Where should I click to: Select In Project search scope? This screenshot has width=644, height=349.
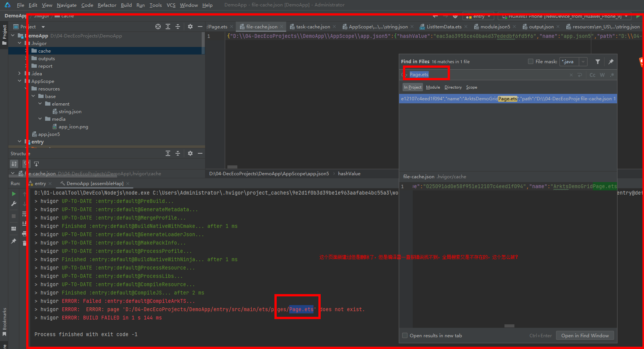(412, 87)
